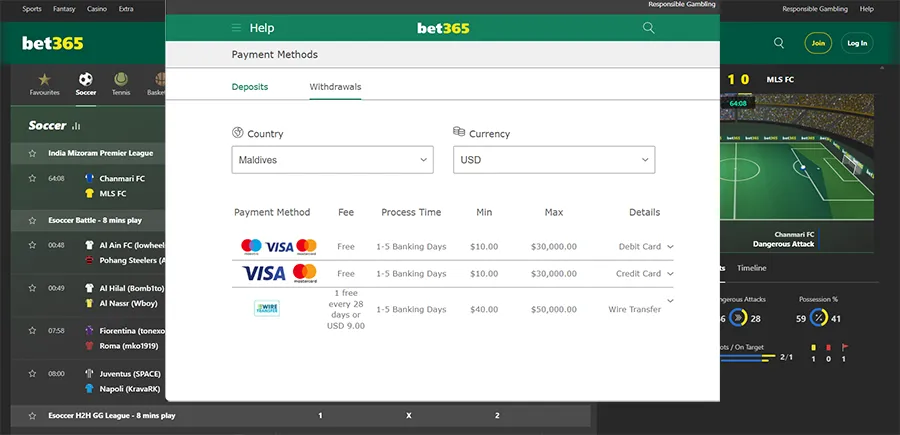Click the Log In button
This screenshot has width=900, height=435.
[x=857, y=43]
